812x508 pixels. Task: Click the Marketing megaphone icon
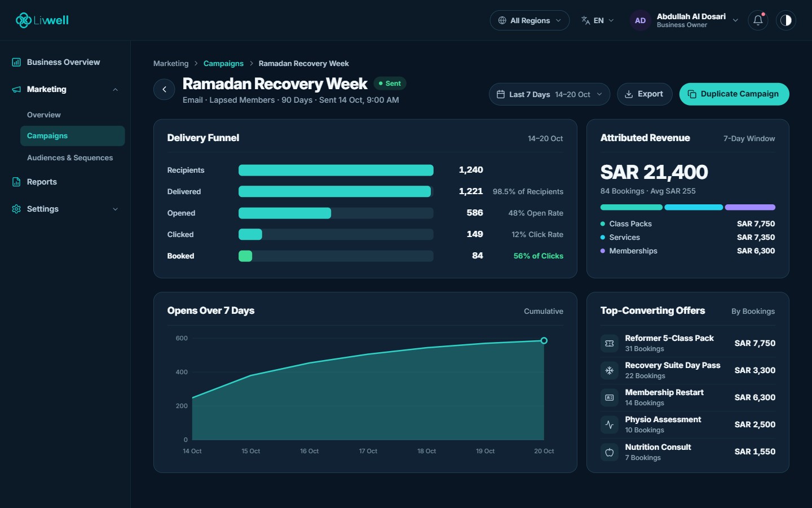pyautogui.click(x=16, y=89)
